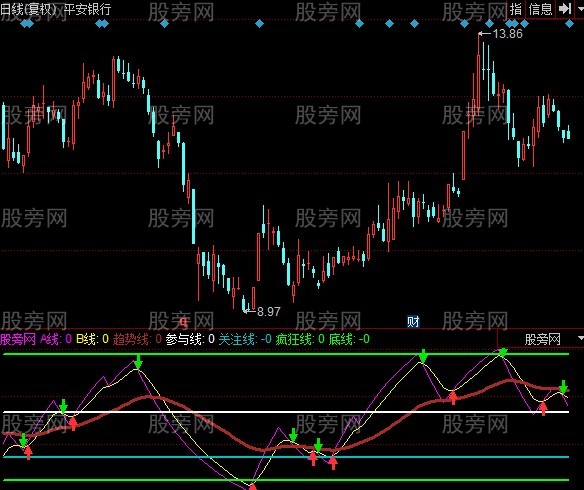
Task: Click the 日线(复权) period label
Action: click(x=29, y=9)
